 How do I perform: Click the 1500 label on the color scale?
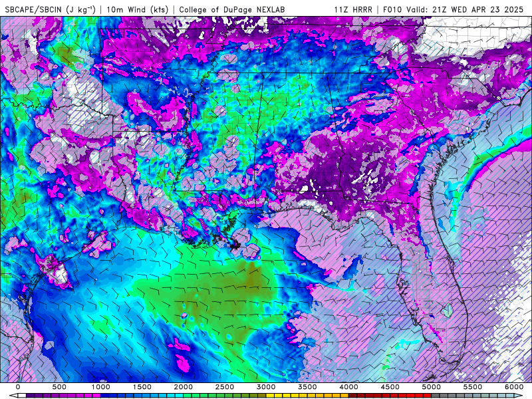[x=142, y=387]
